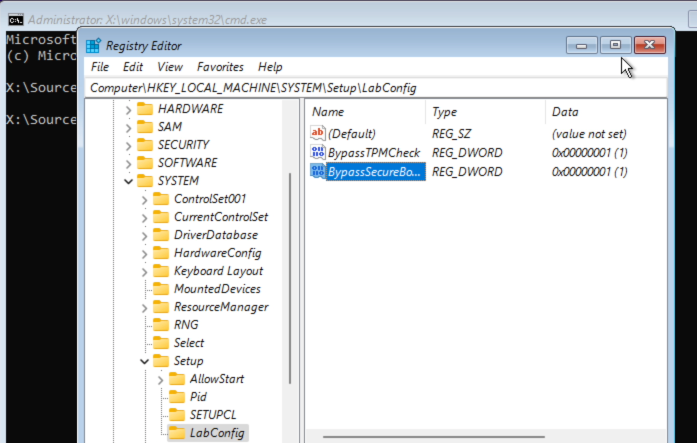Open the Help menu
The image size is (697, 443).
click(x=270, y=67)
